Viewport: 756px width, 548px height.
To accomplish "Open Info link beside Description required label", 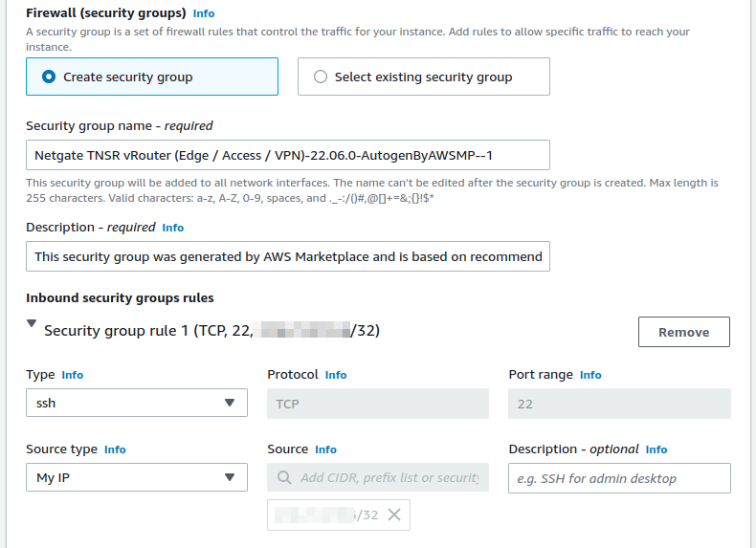I will pyautogui.click(x=173, y=228).
